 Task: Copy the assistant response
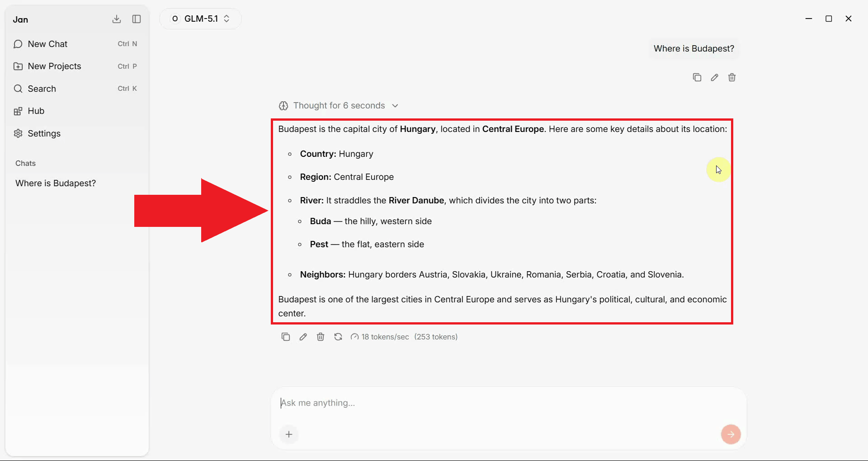tap(286, 337)
